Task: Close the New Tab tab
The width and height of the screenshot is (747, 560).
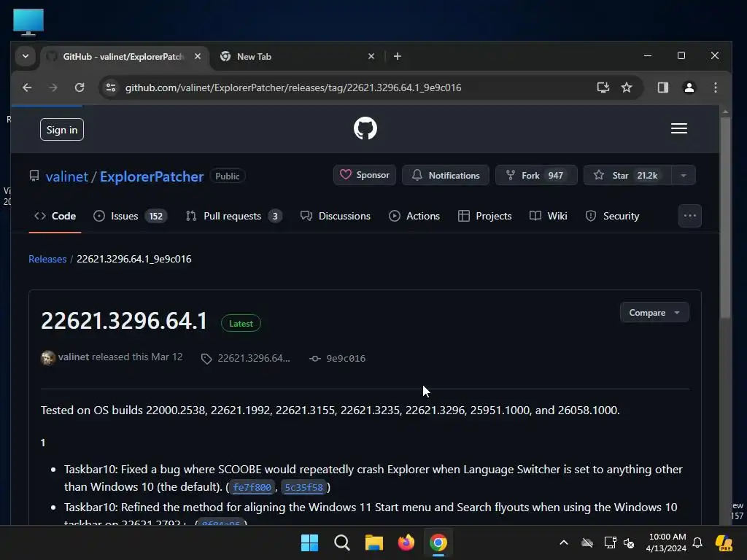Action: click(x=371, y=56)
